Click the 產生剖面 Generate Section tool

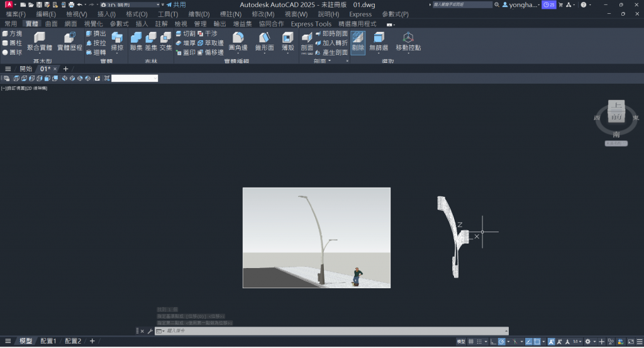(x=331, y=52)
